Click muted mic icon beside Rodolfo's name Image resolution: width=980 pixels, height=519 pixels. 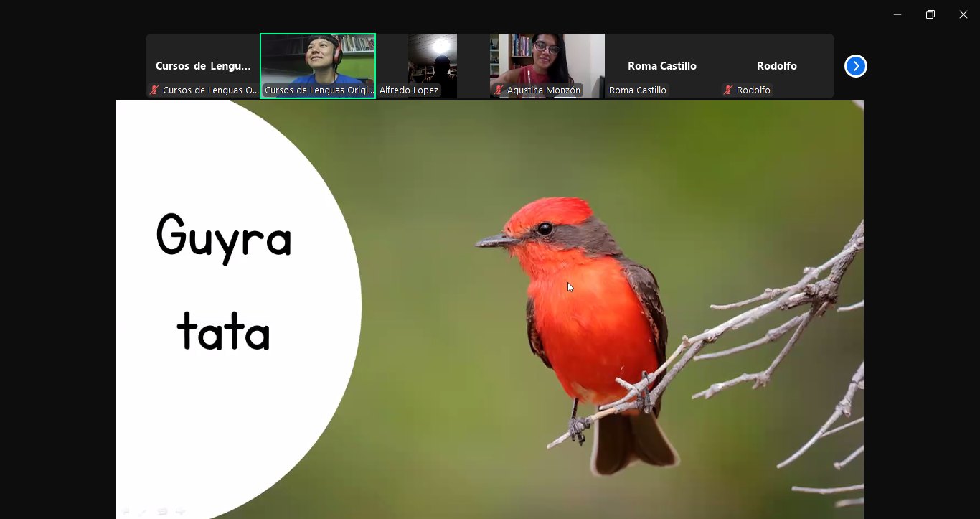[x=728, y=90]
